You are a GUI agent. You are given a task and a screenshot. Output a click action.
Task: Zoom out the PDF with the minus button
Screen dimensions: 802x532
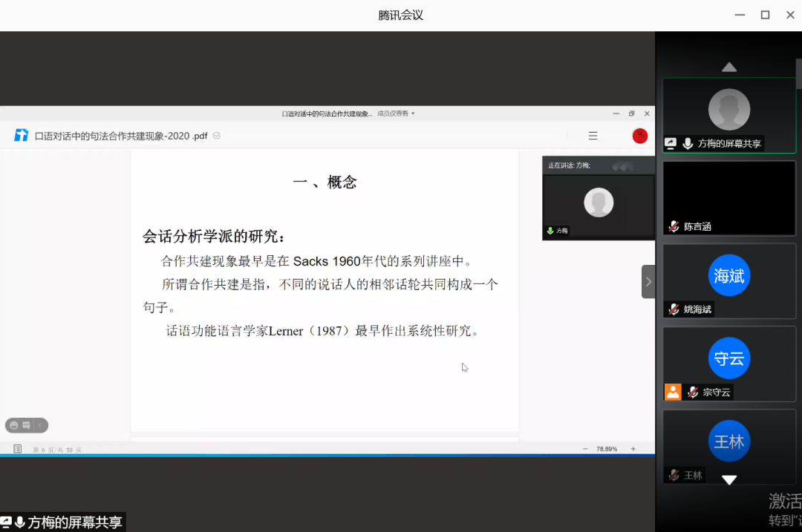click(585, 449)
